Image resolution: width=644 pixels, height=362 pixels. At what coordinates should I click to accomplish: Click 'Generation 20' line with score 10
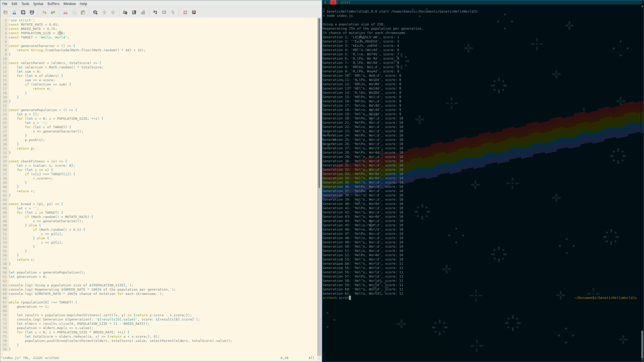tap(363, 118)
